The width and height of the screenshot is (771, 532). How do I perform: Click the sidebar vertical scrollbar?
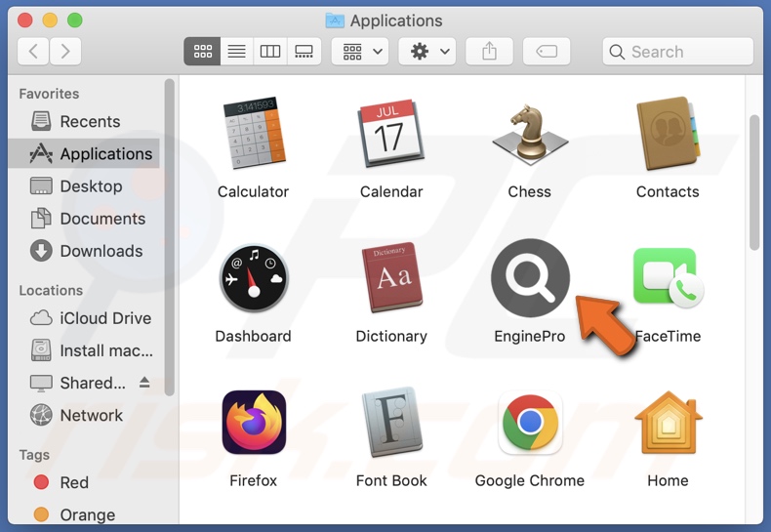click(x=170, y=237)
